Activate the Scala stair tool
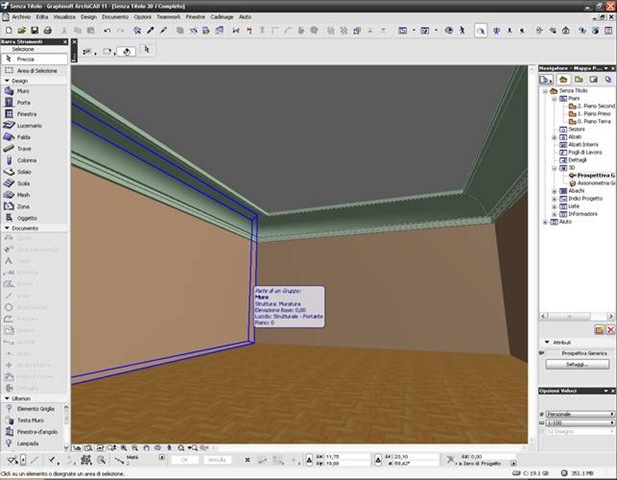The height and width of the screenshot is (480, 617). pyautogui.click(x=23, y=183)
